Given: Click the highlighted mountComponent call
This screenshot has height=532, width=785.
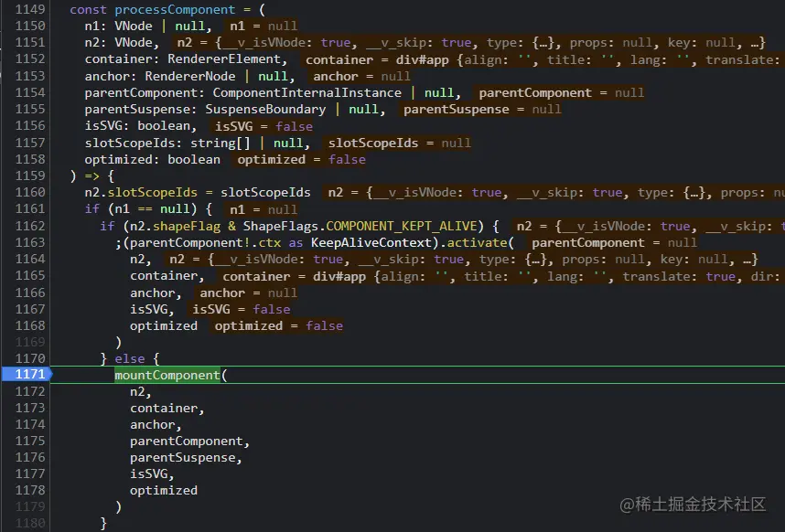Looking at the screenshot, I should tap(167, 375).
